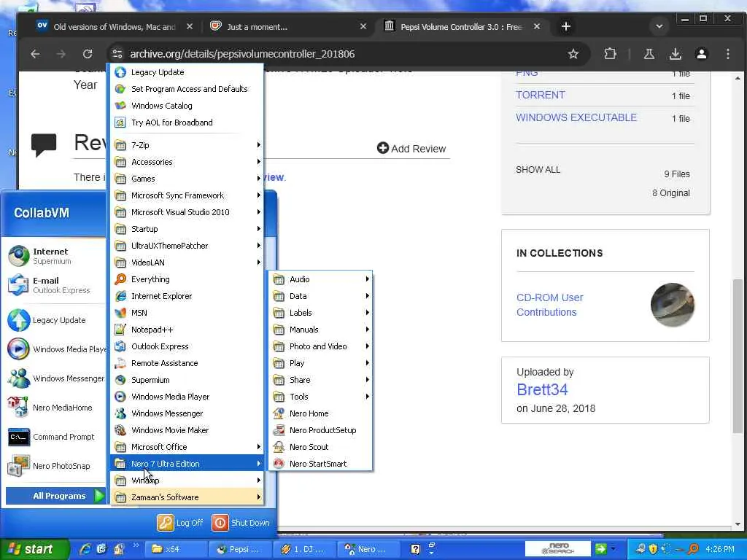
Task: Open Zamaan's Software menu entry
Action: (187, 497)
